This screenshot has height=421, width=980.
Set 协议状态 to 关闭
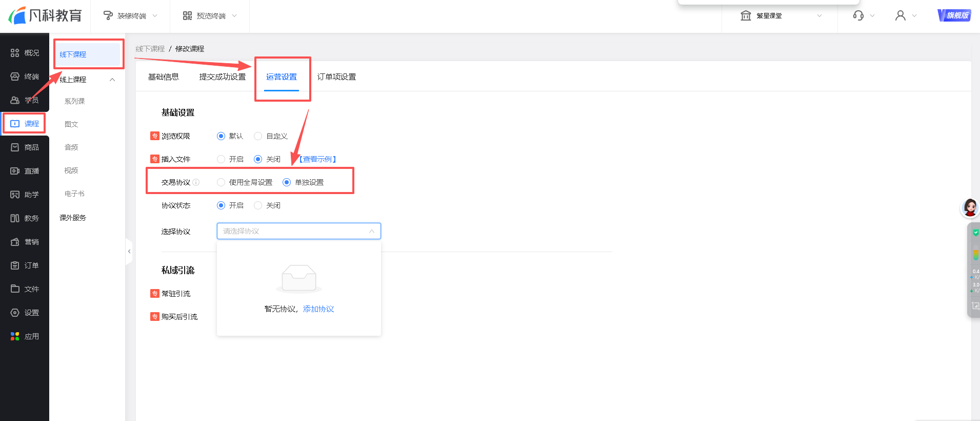pyautogui.click(x=258, y=205)
